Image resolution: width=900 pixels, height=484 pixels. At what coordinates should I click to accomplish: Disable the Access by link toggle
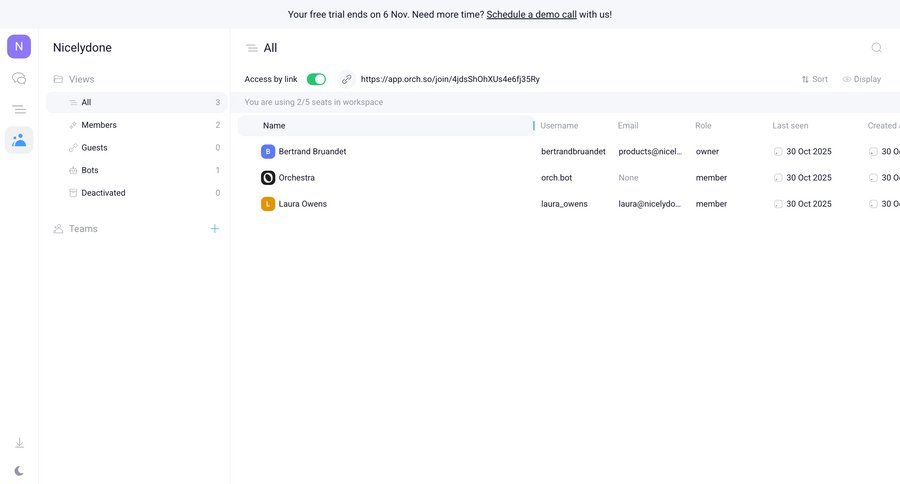tap(316, 79)
